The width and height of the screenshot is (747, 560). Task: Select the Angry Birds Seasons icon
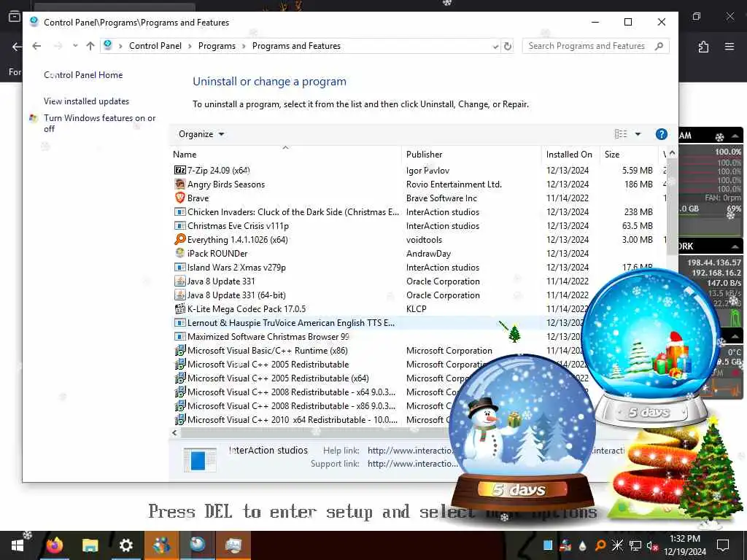[179, 184]
